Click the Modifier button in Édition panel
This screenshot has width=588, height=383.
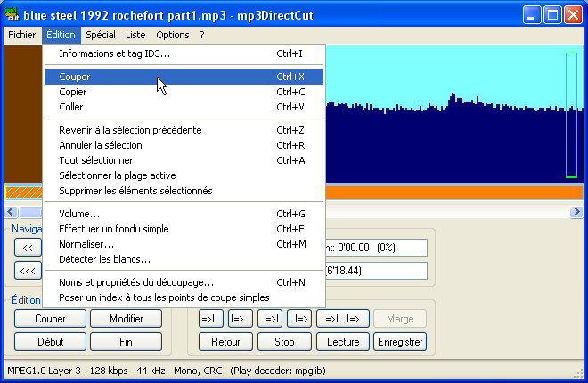coord(126,319)
